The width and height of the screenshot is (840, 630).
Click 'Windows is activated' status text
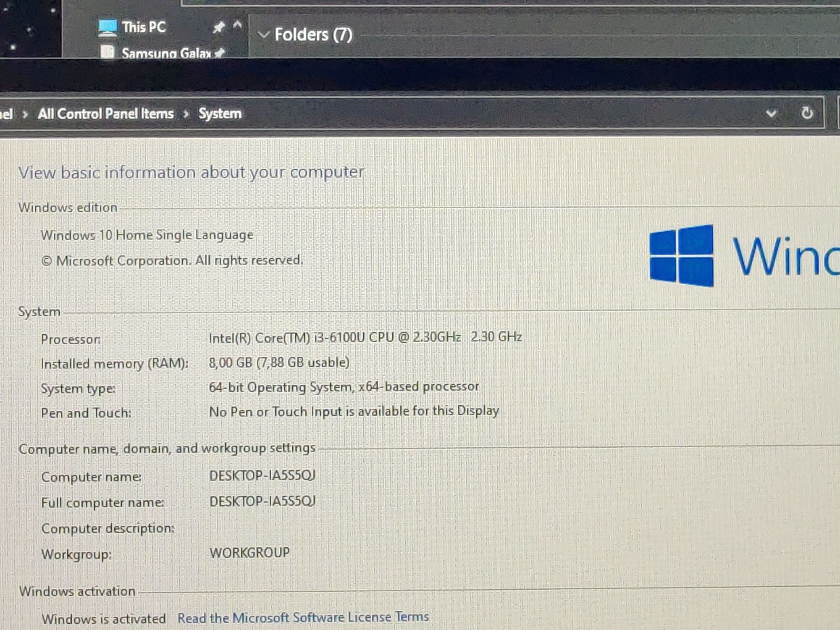104,619
